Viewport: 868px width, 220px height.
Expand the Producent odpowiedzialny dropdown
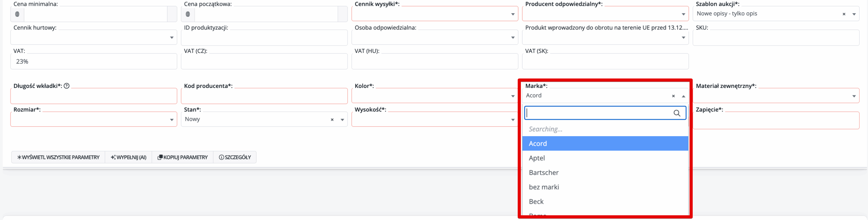(x=683, y=14)
